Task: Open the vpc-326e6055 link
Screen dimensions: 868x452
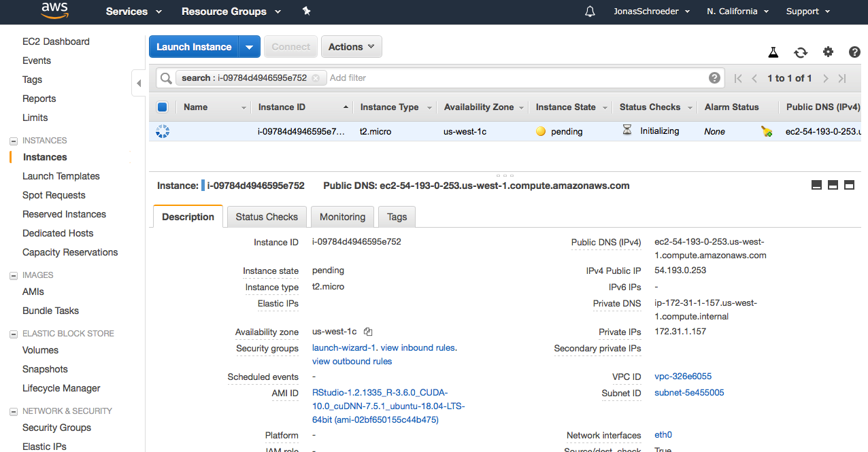Action: tap(683, 376)
